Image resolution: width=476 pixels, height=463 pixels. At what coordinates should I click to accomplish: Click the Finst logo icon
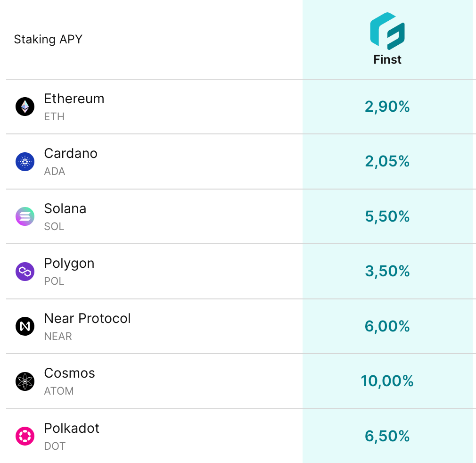pos(387,31)
